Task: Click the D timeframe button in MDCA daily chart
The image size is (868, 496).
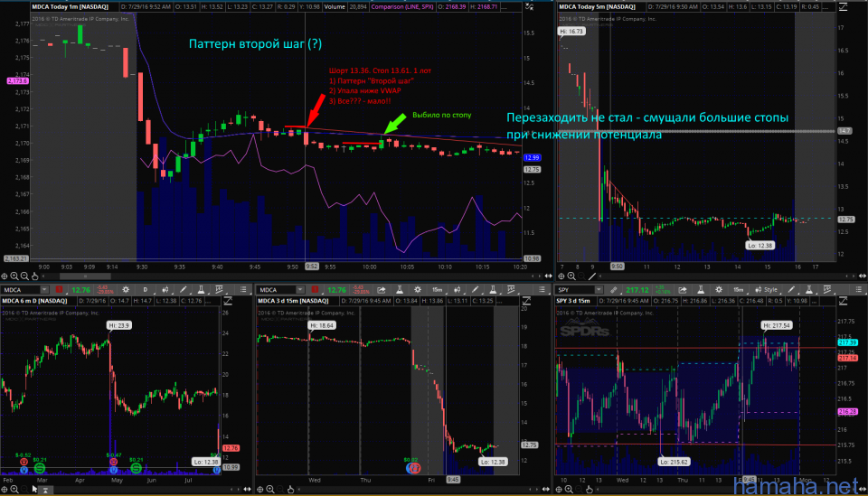Action: tap(145, 290)
